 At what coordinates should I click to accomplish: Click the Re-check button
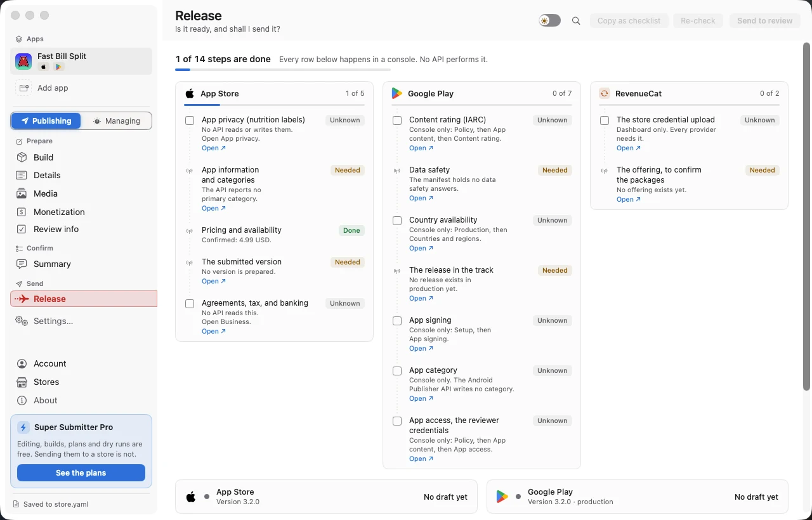click(698, 21)
